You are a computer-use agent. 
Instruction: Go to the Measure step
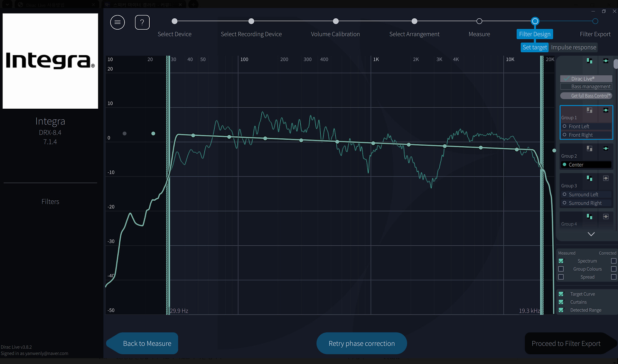tap(479, 22)
